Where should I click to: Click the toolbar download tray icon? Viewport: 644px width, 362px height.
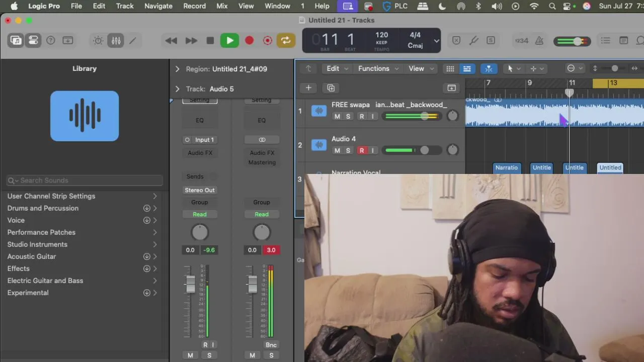[x=68, y=41]
